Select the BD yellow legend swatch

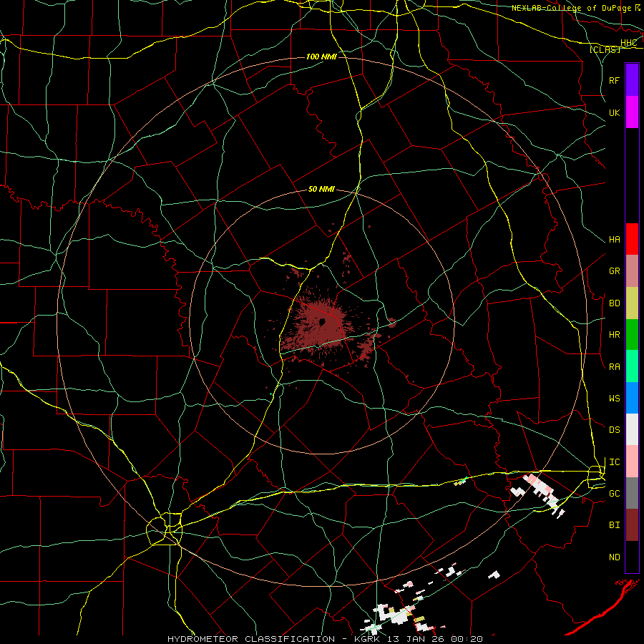coord(632,303)
